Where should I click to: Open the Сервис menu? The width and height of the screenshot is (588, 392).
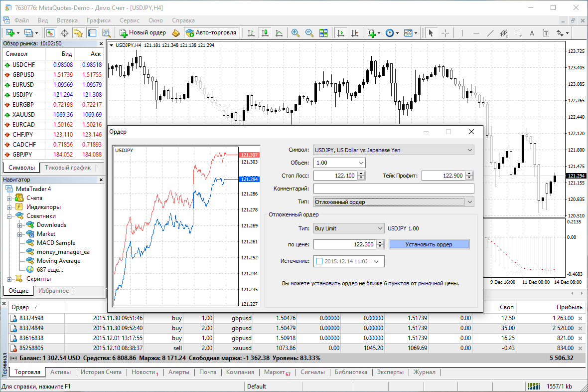(x=130, y=20)
